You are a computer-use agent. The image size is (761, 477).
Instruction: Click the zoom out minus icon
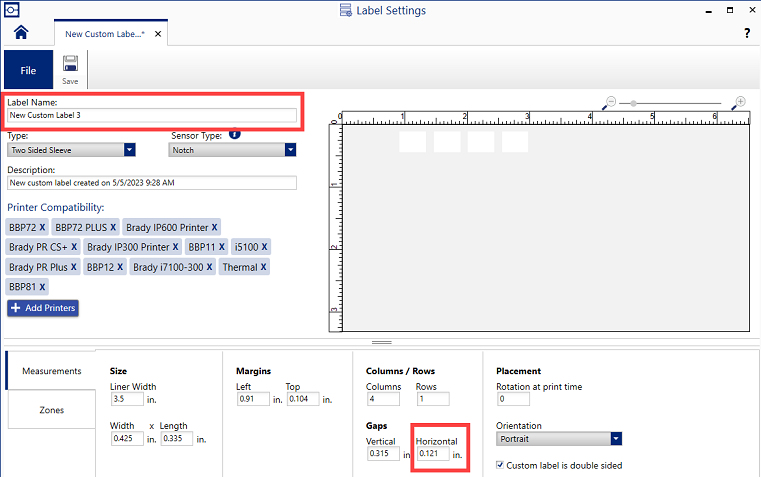611,102
